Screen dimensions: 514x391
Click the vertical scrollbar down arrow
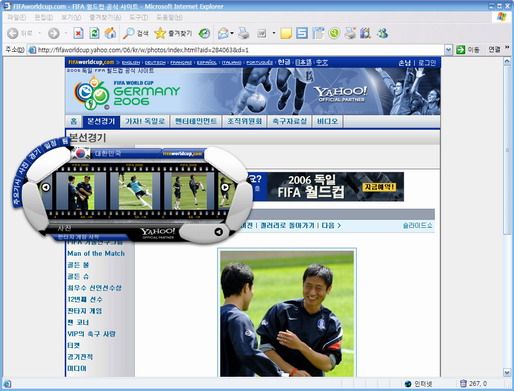[507, 372]
